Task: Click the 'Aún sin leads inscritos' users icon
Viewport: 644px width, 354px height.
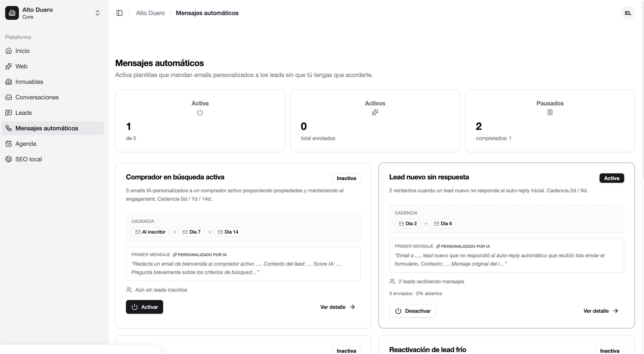Action: 129,290
